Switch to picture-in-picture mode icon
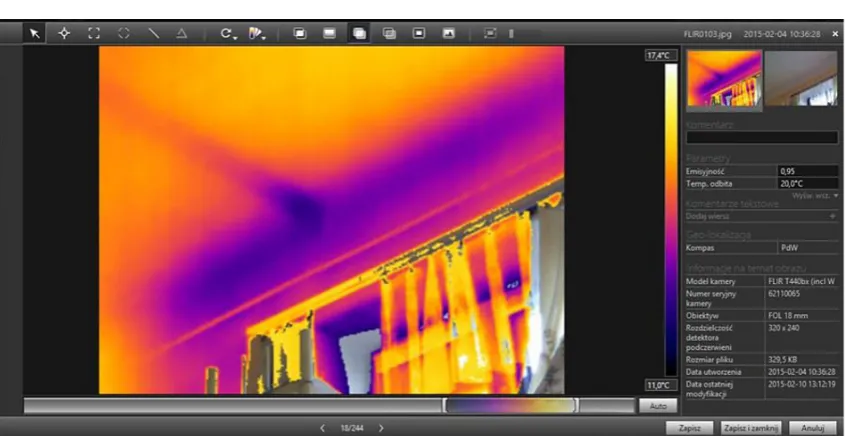 [x=419, y=33]
